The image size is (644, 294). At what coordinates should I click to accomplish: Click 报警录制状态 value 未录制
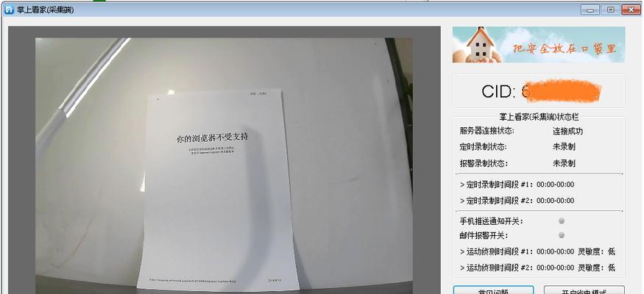(564, 163)
